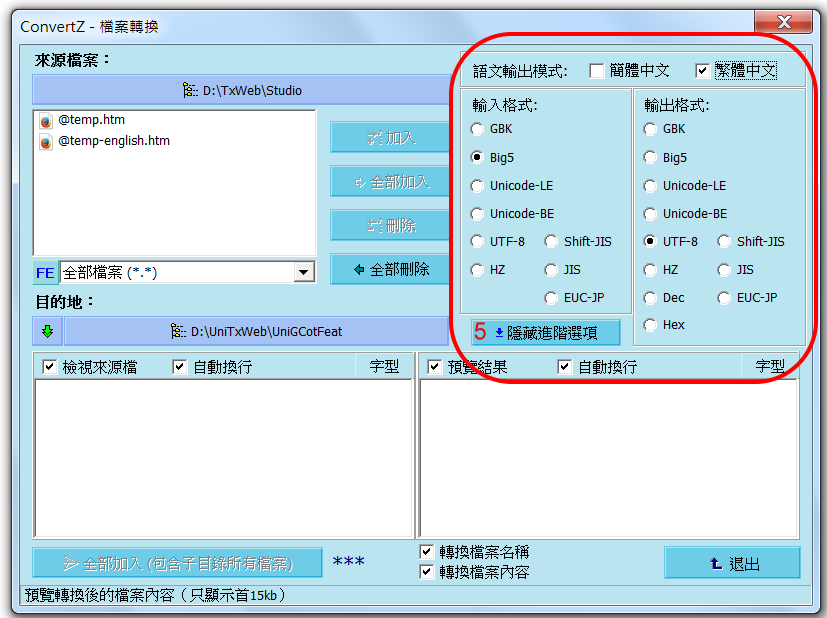Click 字型 font button above preview result
827x618 pixels.
coord(769,367)
